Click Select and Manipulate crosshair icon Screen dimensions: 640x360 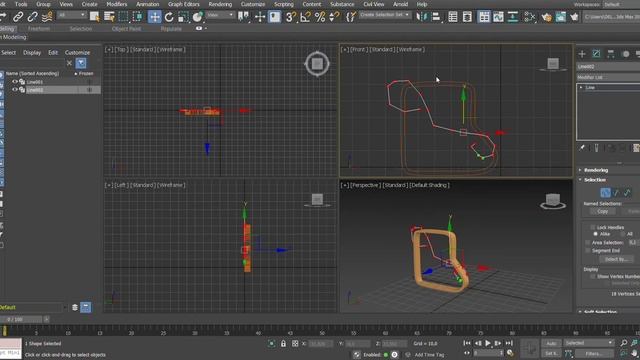260,17
